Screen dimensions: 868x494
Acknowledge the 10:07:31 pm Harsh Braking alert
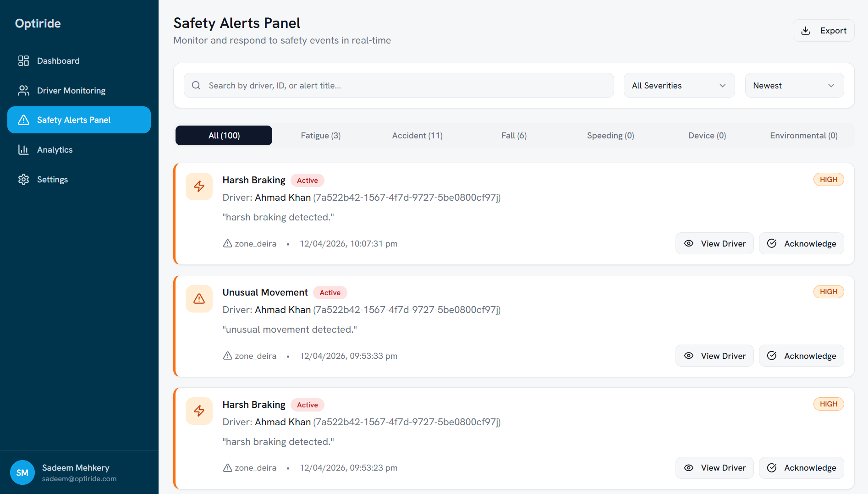point(801,243)
